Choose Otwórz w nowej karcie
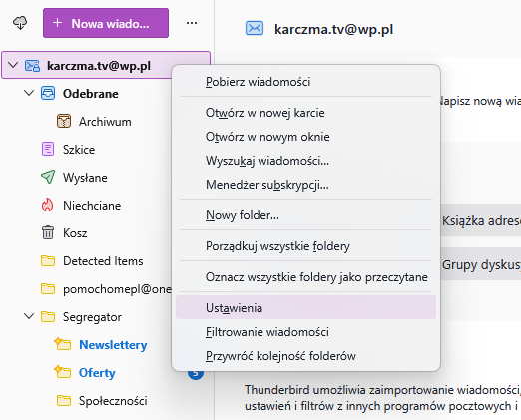521x420 pixels. (305, 113)
